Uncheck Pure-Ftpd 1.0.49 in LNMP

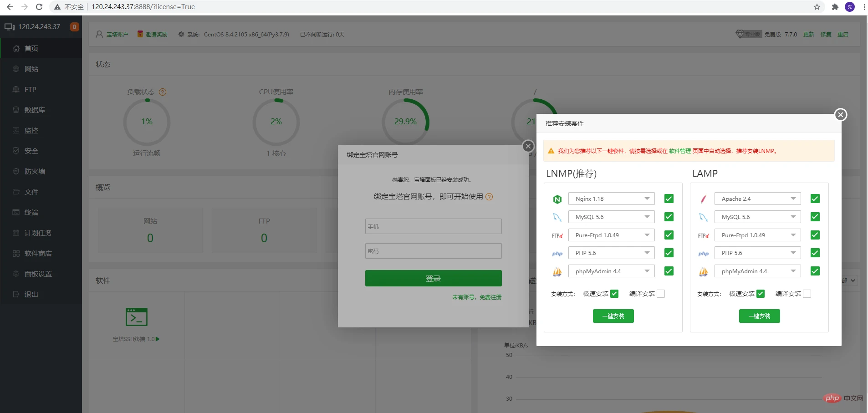click(x=669, y=235)
